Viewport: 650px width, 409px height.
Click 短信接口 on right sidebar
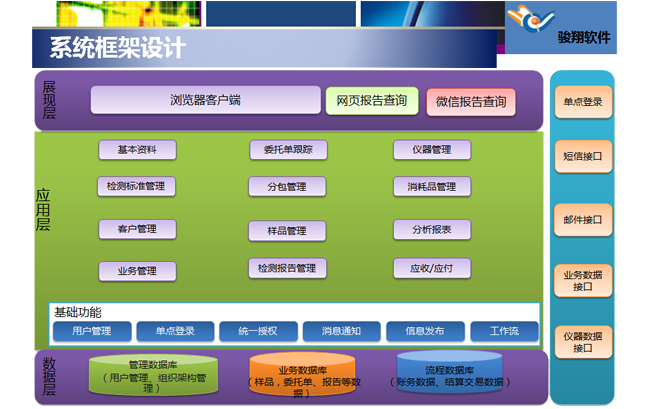583,156
